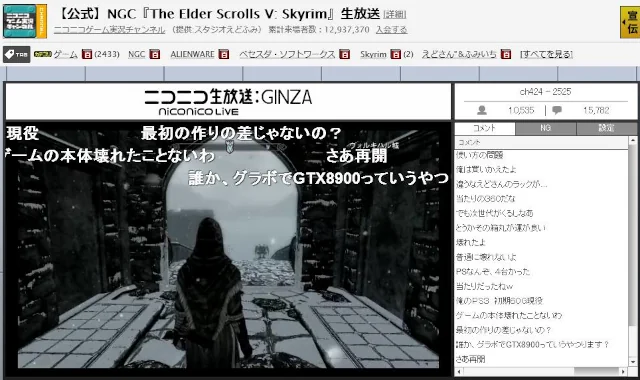Click the コメント column header

click(x=541, y=142)
